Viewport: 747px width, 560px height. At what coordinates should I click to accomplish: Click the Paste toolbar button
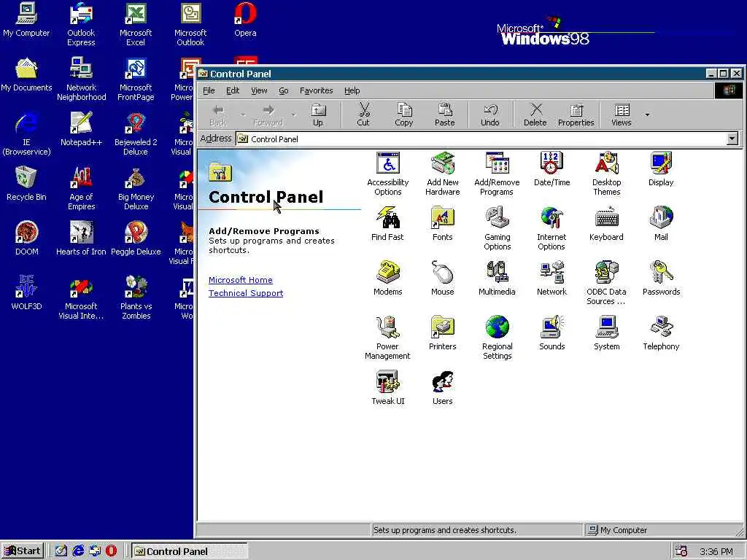tap(444, 115)
